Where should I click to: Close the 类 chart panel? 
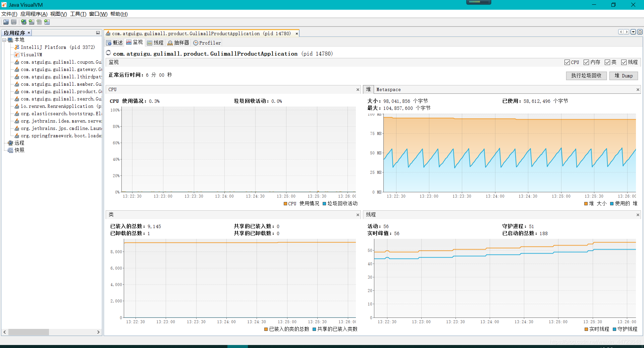pyautogui.click(x=358, y=215)
